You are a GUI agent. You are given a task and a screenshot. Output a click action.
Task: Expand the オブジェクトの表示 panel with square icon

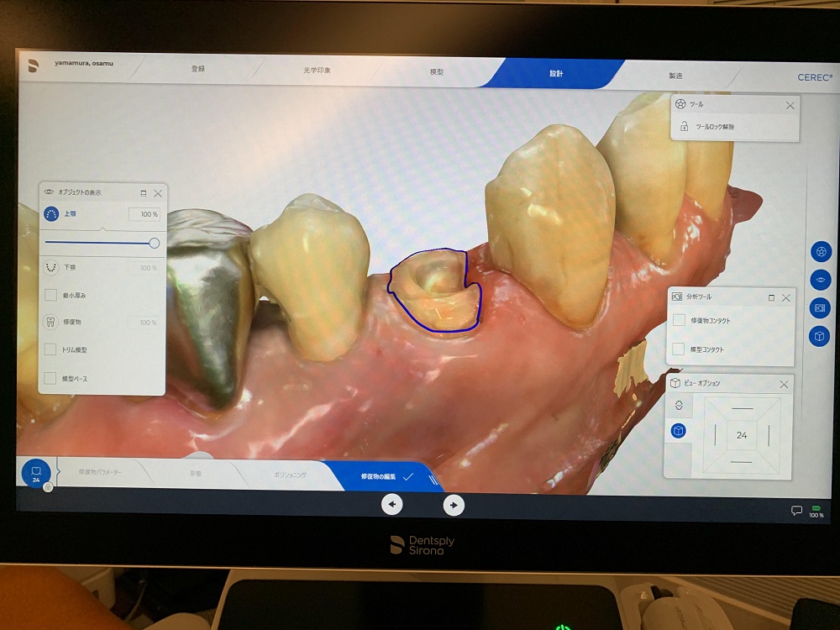click(x=143, y=193)
